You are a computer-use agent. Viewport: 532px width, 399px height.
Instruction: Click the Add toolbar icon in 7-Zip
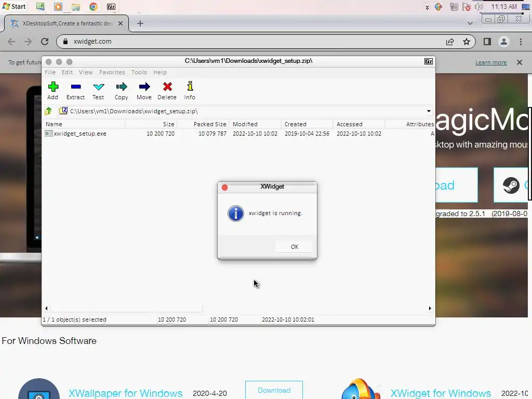53,87
